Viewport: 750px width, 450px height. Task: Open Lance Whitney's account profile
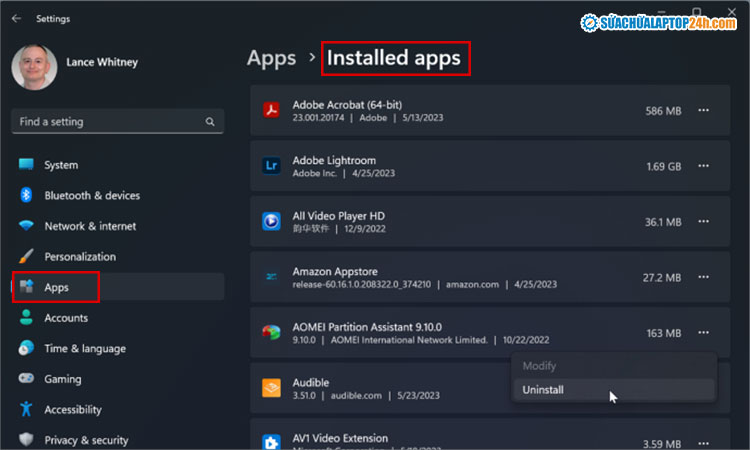(34, 67)
